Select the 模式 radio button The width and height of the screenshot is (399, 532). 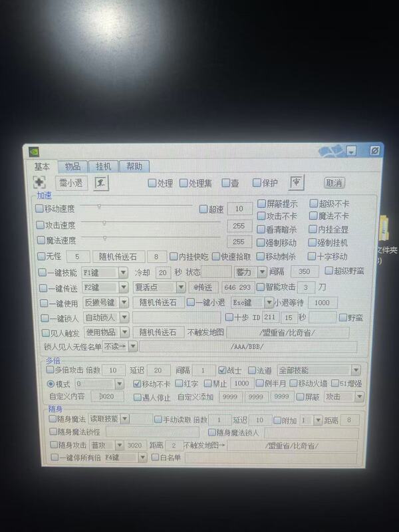tap(51, 384)
